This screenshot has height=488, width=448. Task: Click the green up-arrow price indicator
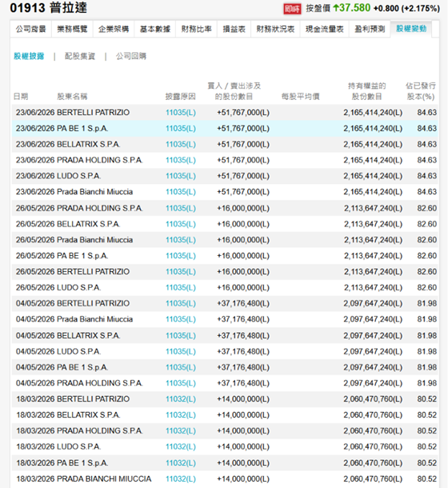336,8
